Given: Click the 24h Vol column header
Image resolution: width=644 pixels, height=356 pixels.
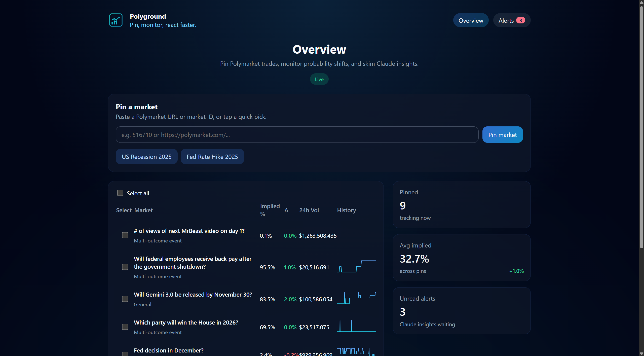Looking at the screenshot, I should pos(309,210).
